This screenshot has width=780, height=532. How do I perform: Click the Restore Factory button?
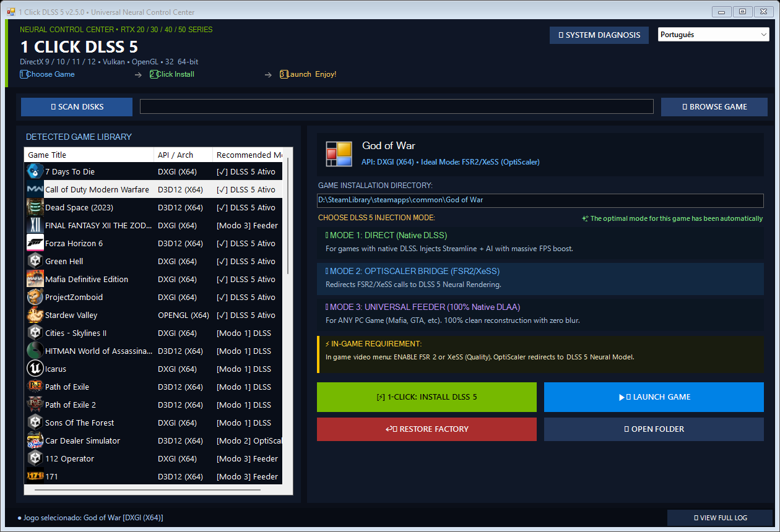pos(427,429)
